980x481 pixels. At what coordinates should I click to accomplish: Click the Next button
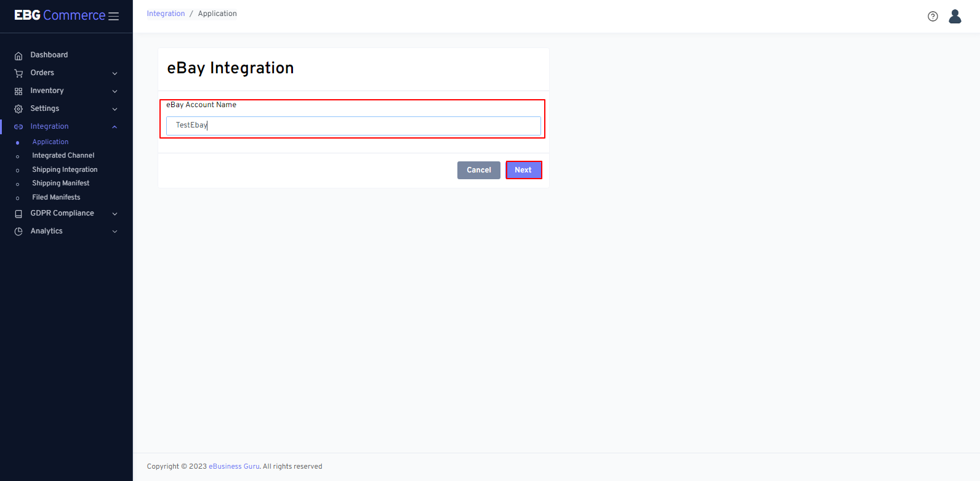[523, 170]
